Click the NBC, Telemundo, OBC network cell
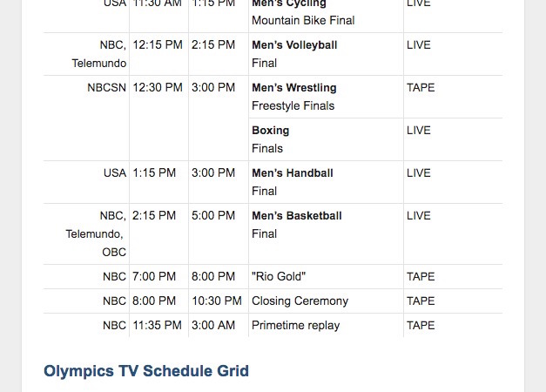546x392 pixels. [96, 233]
